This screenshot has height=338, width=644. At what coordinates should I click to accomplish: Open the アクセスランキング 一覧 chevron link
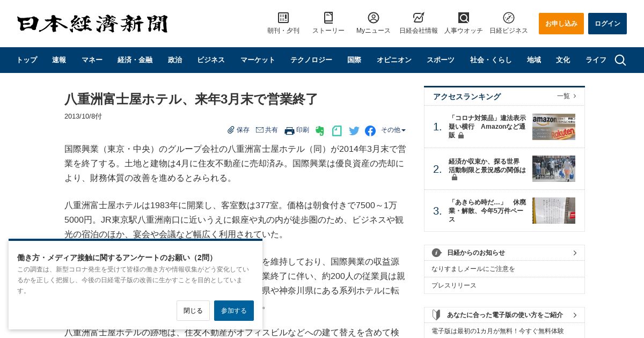coord(567,96)
